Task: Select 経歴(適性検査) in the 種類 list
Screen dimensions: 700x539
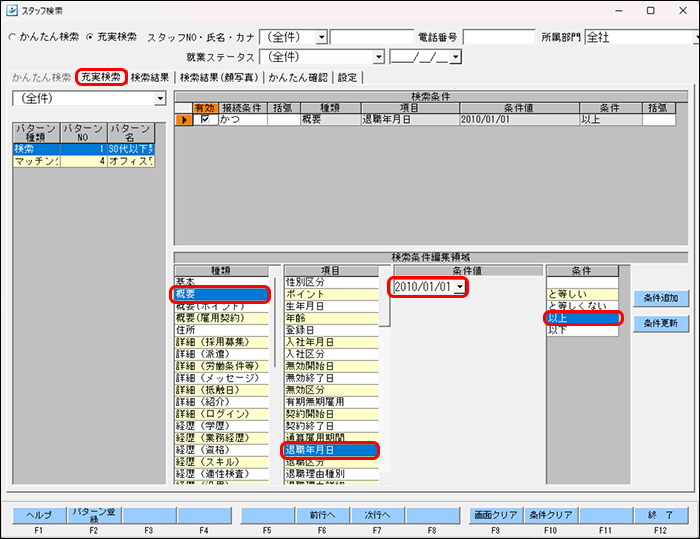Action: pos(222,474)
